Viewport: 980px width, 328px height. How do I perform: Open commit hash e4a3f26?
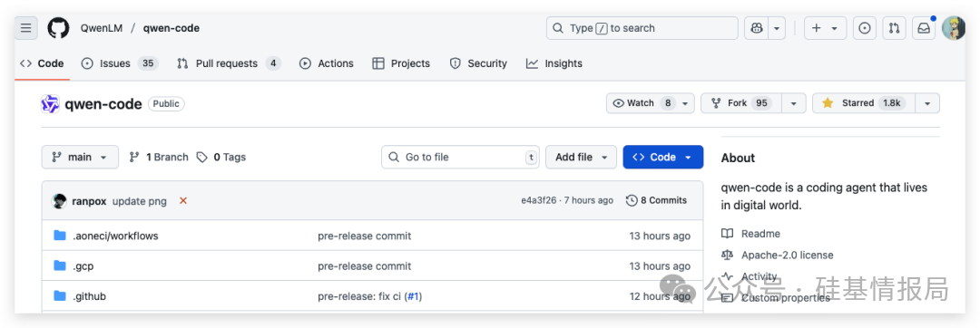(539, 201)
